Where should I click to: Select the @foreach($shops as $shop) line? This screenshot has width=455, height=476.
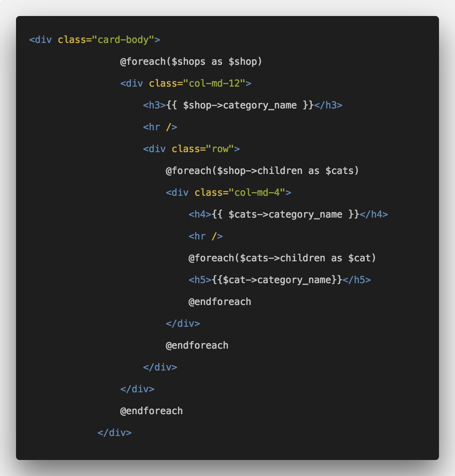click(191, 62)
